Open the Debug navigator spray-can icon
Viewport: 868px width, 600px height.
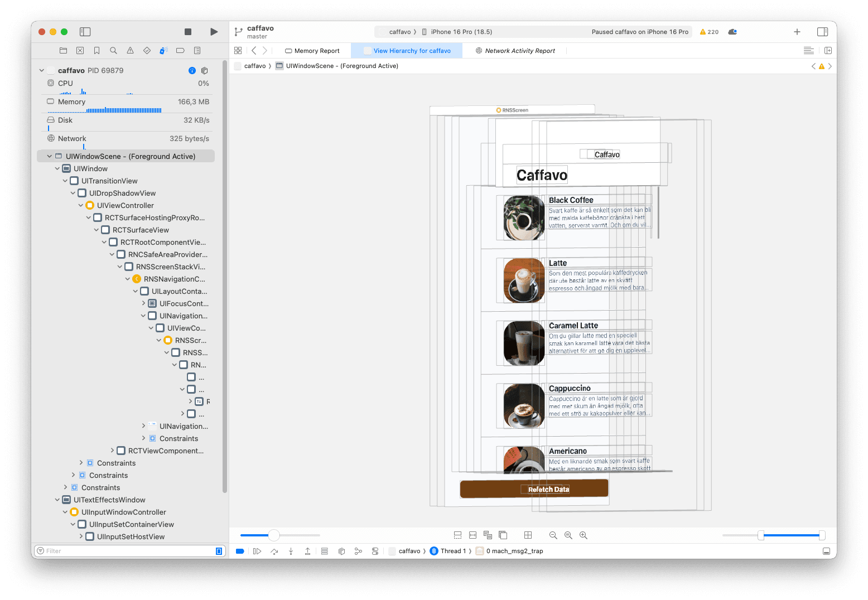(163, 51)
